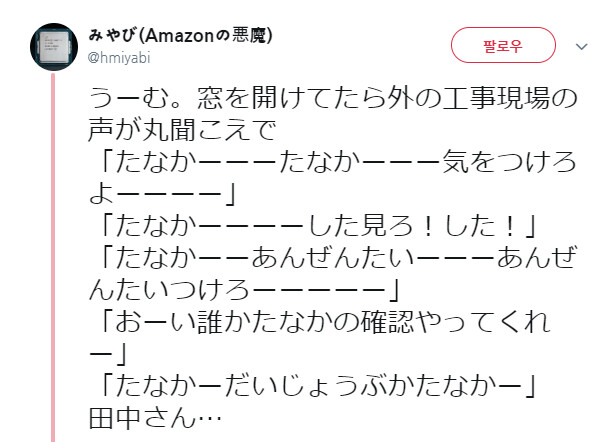Viewport: 612px width, 442px height.
Task: Expand the tweet options chevron
Action: point(581,46)
